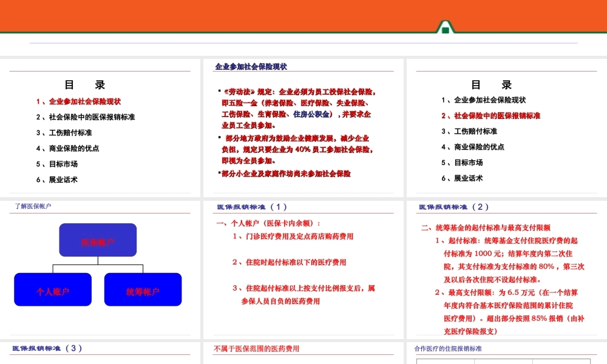Select 6、展业话术 in the second 目录 slide
The height and width of the screenshot is (364, 607).
coord(462,178)
